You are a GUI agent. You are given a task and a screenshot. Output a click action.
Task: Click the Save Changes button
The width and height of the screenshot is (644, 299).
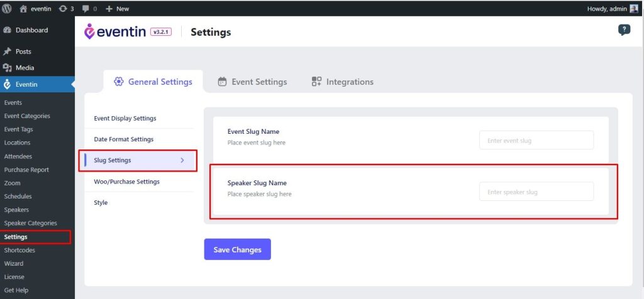(237, 249)
